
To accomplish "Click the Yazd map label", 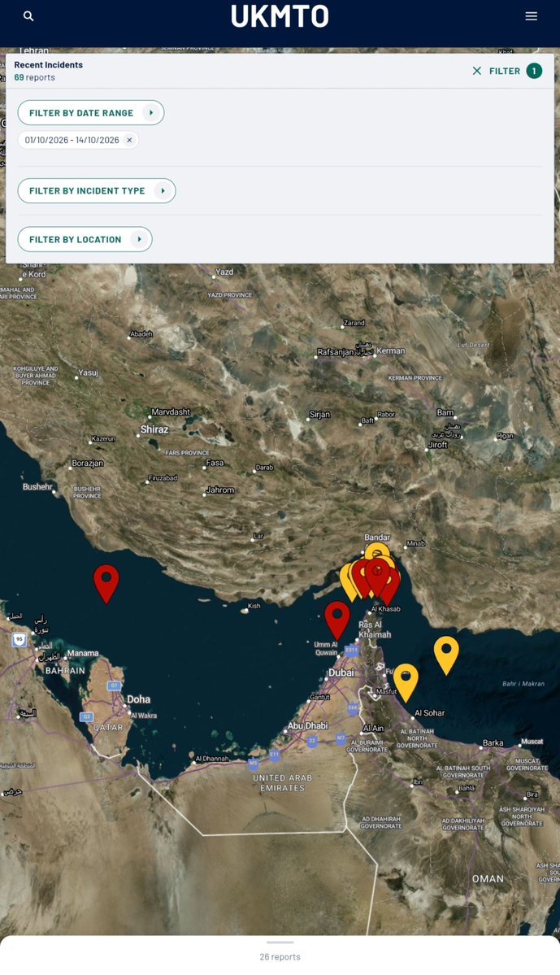I will coord(224,272).
